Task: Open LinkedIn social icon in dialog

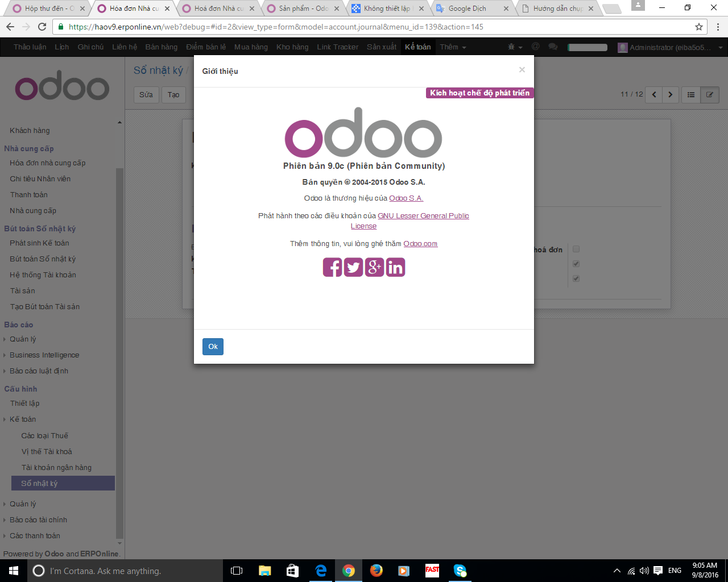Action: coord(395,267)
